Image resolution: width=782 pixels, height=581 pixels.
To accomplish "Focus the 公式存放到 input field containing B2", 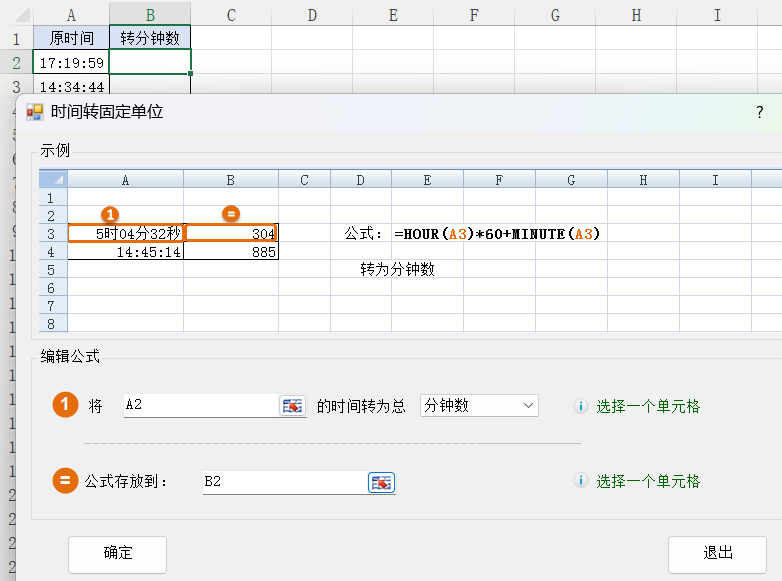I will pyautogui.click(x=284, y=482).
